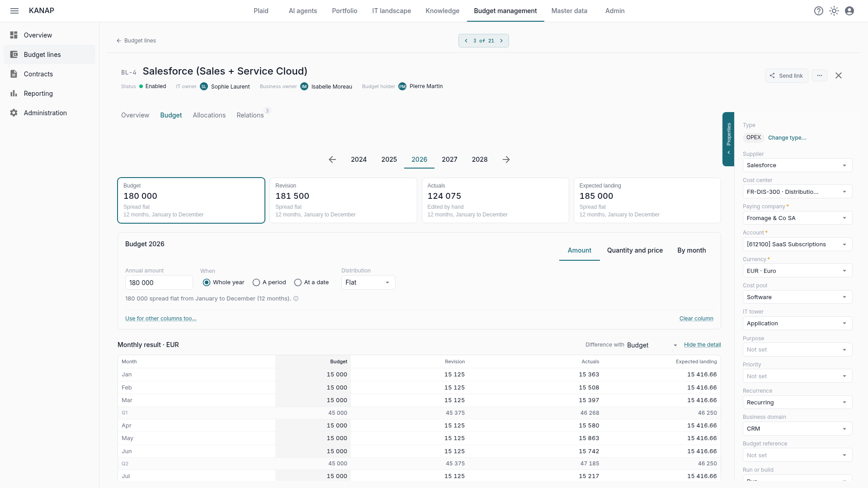
Task: Open the Cost center dropdown
Action: 797,192
